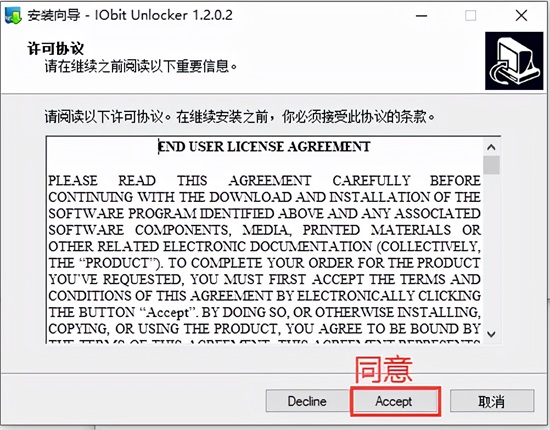Click the empty scrollbar track below thumb
This screenshot has height=430, width=550.
[491, 250]
